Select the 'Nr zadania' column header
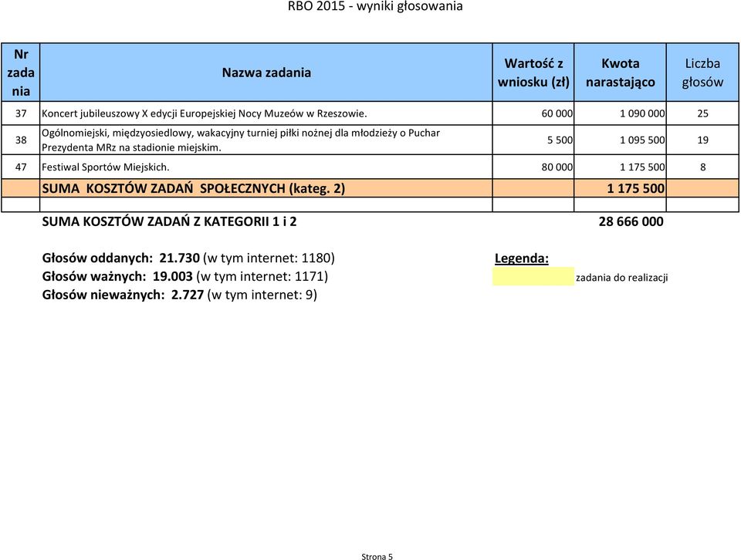The image size is (741, 560). 21,73
